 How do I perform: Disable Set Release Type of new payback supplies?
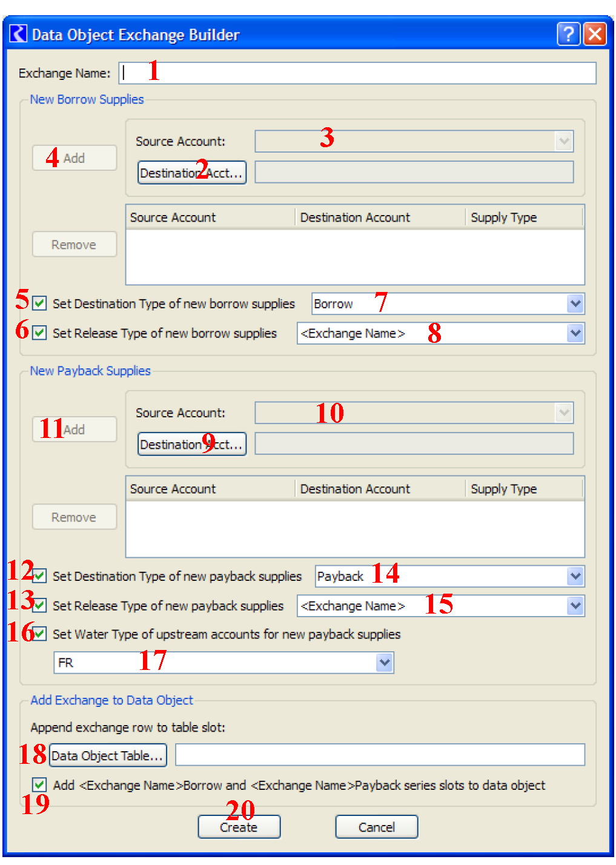(x=40, y=605)
